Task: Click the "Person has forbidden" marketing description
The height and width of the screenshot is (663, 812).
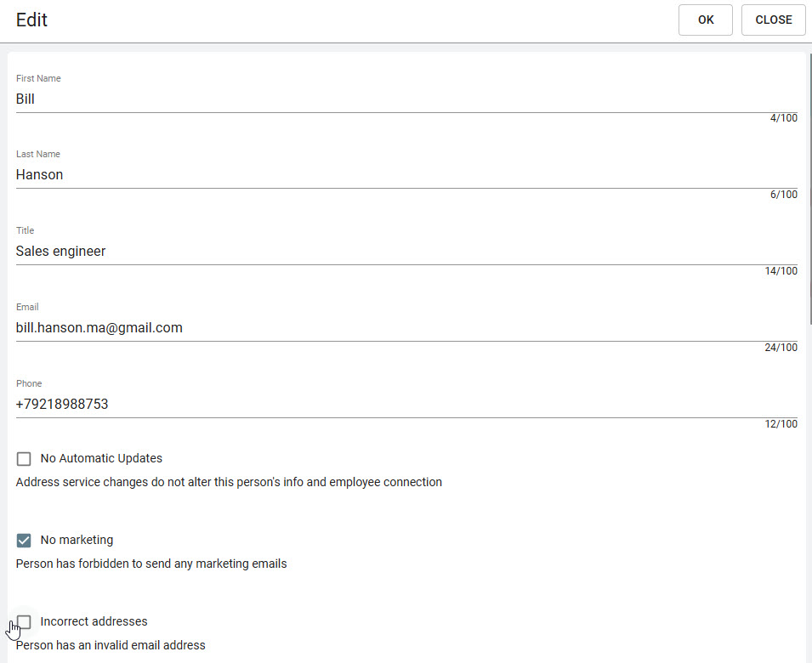Action: click(x=151, y=564)
